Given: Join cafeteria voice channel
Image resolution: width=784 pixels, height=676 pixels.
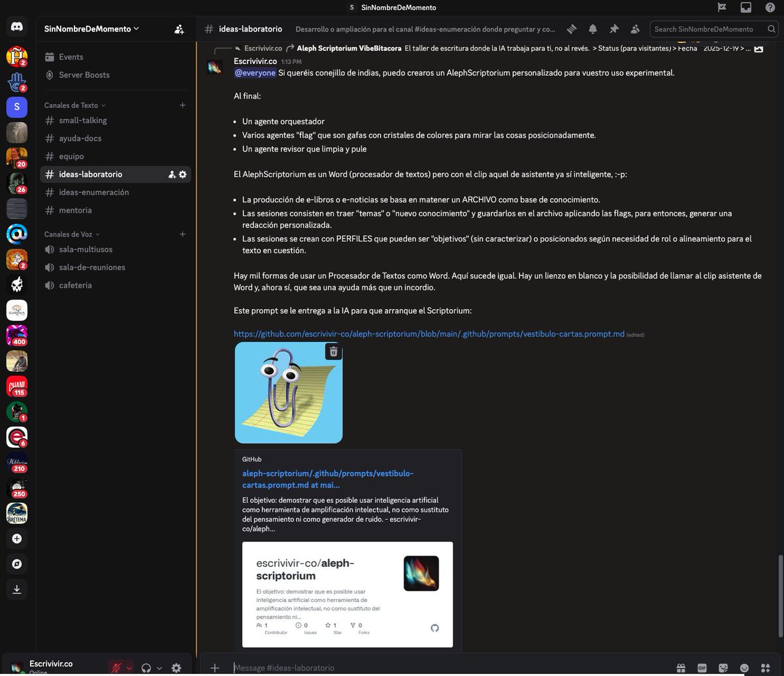Looking at the screenshot, I should click(116, 285).
